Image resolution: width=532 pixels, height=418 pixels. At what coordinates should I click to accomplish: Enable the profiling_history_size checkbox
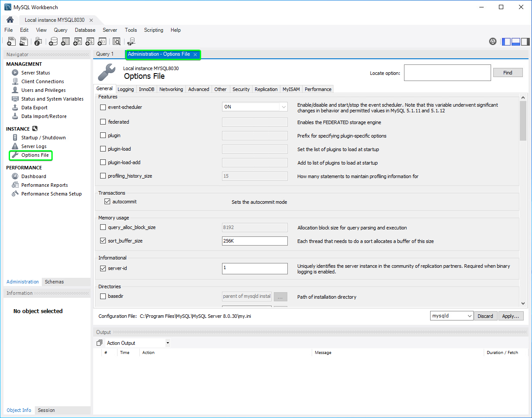(103, 176)
